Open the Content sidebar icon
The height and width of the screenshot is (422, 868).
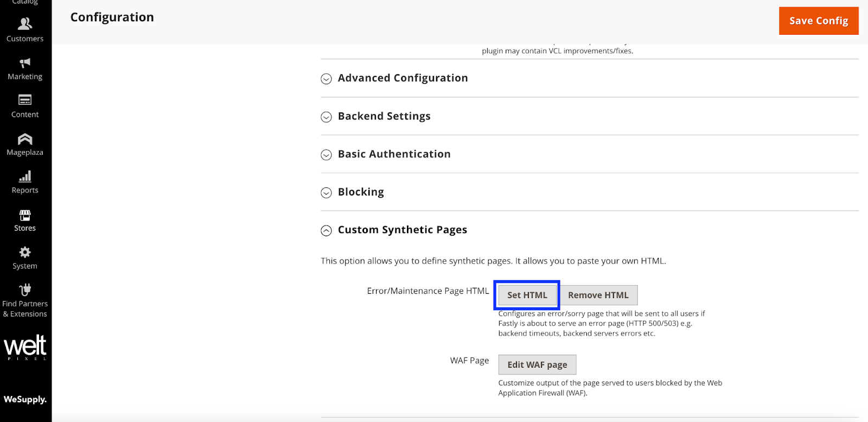[x=25, y=100]
